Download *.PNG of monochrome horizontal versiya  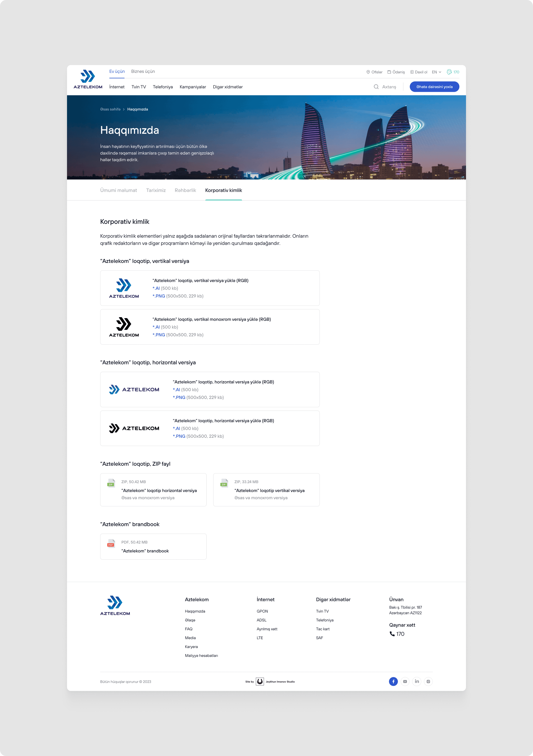point(179,436)
